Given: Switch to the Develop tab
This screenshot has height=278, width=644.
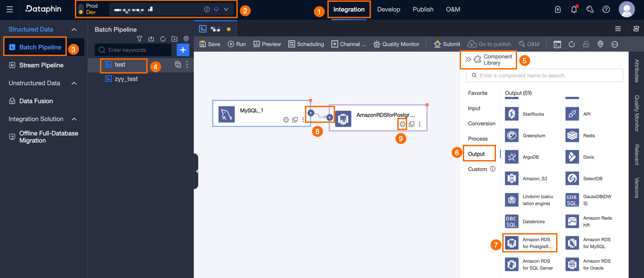Looking at the screenshot, I should click(x=388, y=9).
